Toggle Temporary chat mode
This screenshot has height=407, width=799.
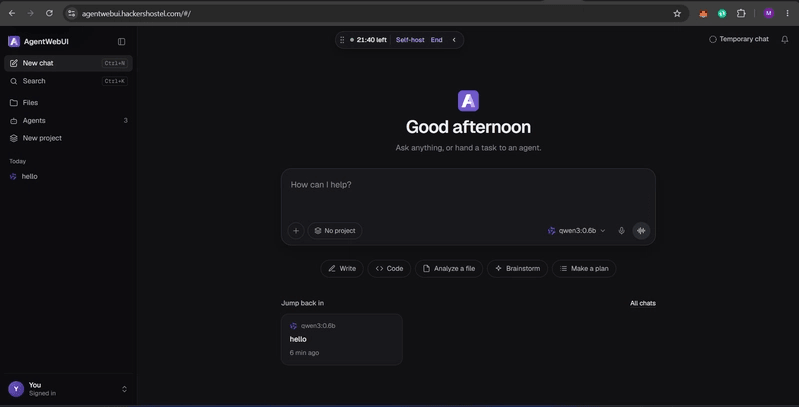click(x=738, y=39)
